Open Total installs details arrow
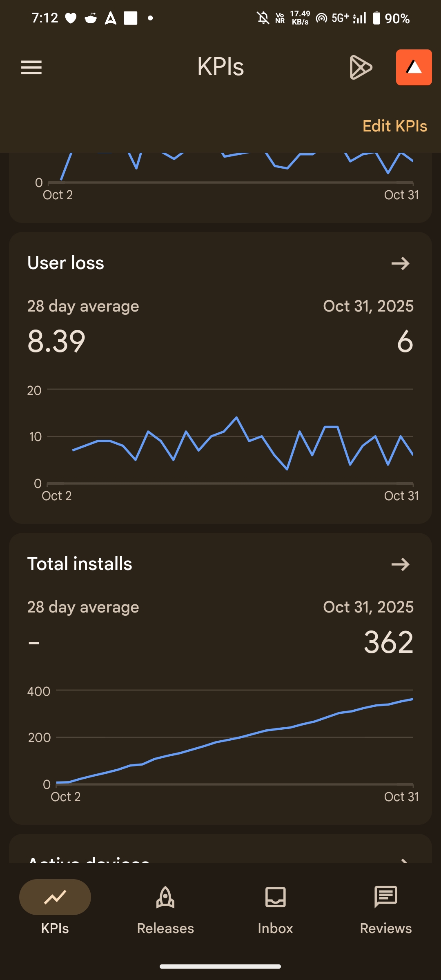441x980 pixels. [400, 564]
